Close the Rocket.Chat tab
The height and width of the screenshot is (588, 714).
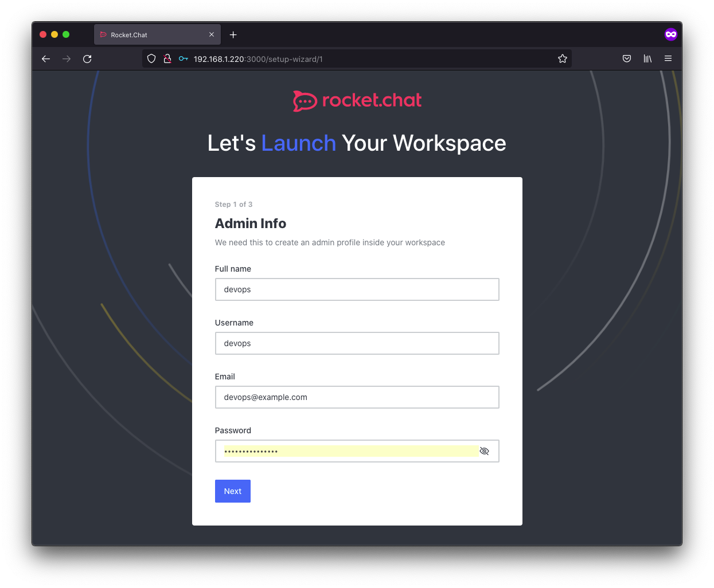click(x=212, y=35)
